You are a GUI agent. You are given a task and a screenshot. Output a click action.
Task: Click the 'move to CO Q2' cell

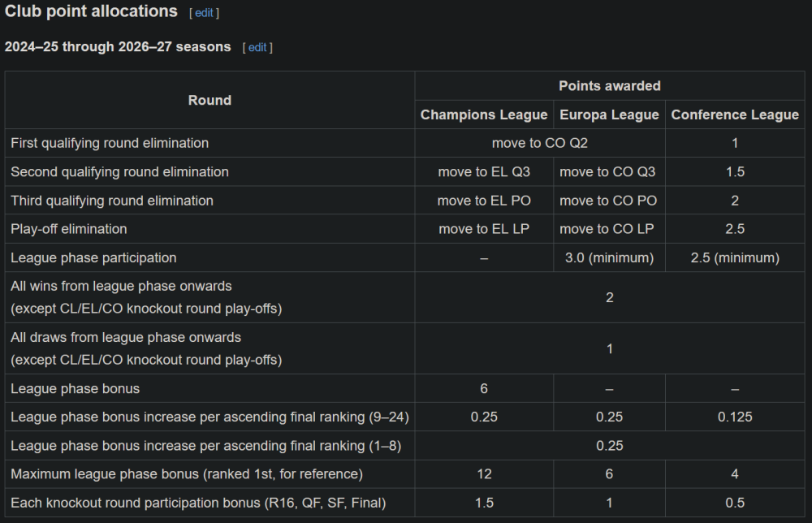540,143
